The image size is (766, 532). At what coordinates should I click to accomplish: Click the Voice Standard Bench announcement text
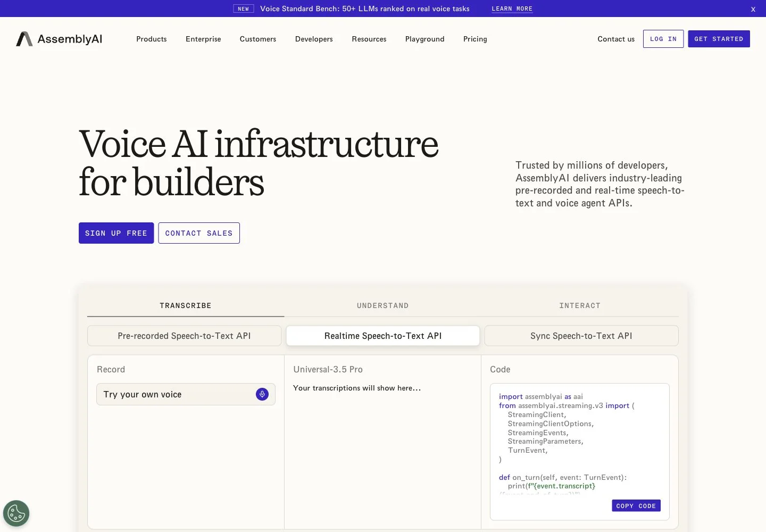click(365, 9)
